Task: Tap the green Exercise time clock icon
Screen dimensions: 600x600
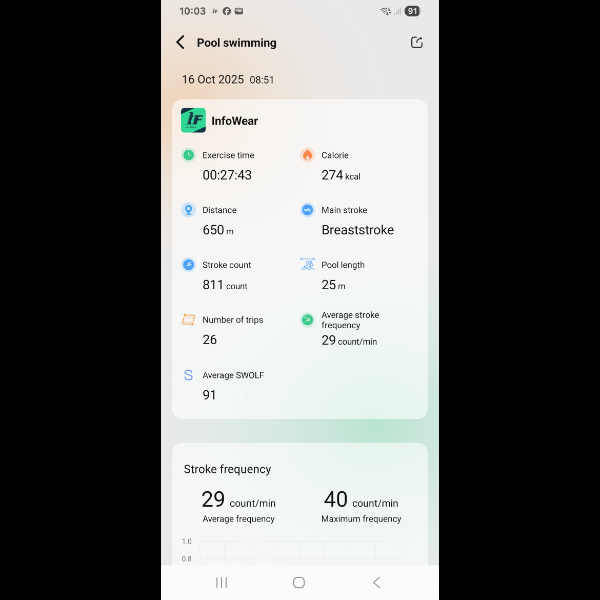Action: click(188, 155)
